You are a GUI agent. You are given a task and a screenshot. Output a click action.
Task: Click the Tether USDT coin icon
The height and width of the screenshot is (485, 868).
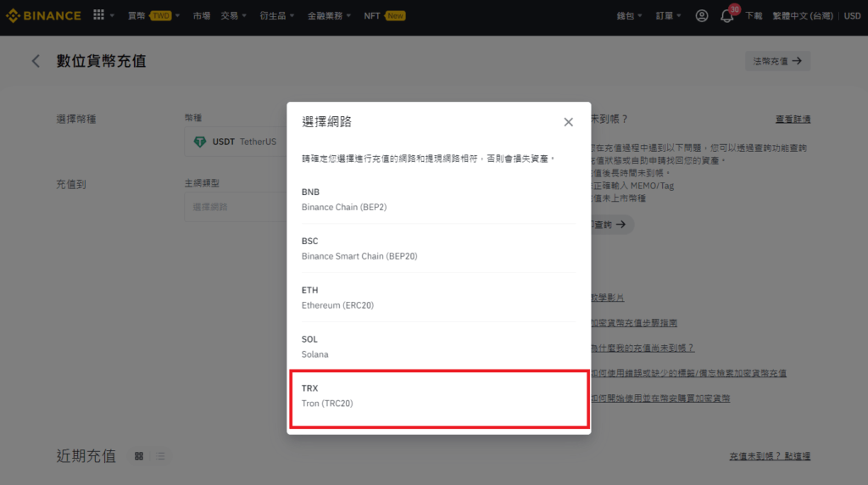(x=200, y=142)
